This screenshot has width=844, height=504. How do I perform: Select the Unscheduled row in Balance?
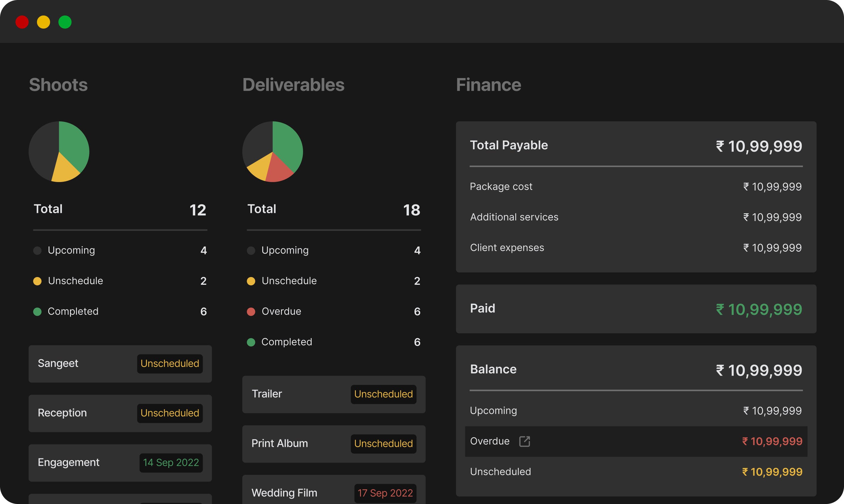[x=636, y=472]
